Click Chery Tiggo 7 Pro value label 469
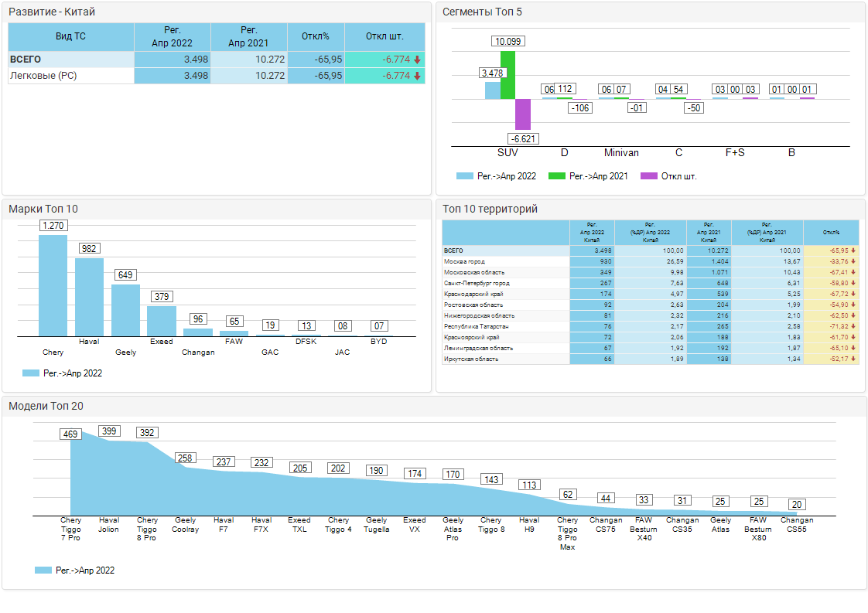Screen dimensions: 868x613 coord(70,434)
